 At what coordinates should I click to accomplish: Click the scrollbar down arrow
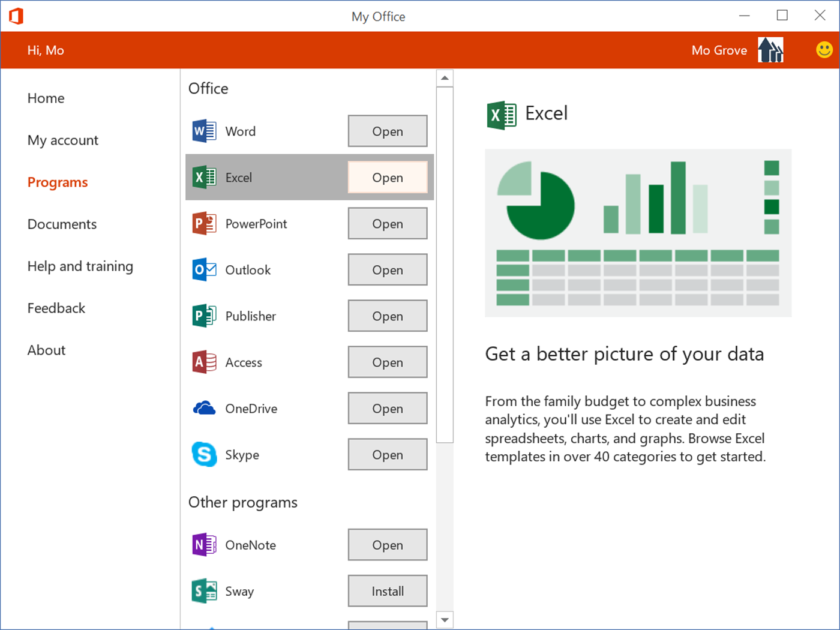[445, 620]
